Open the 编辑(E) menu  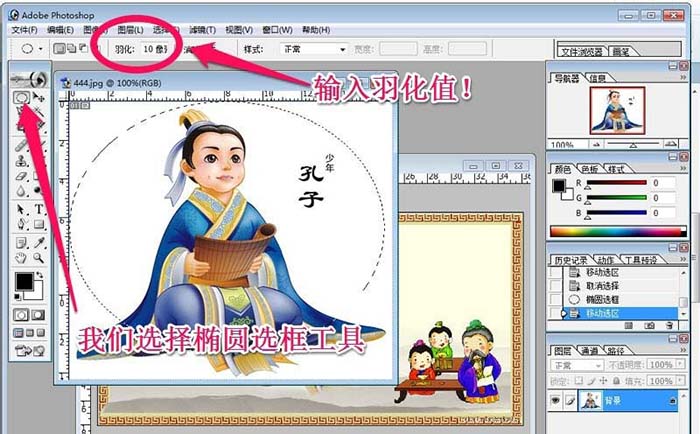(x=60, y=30)
